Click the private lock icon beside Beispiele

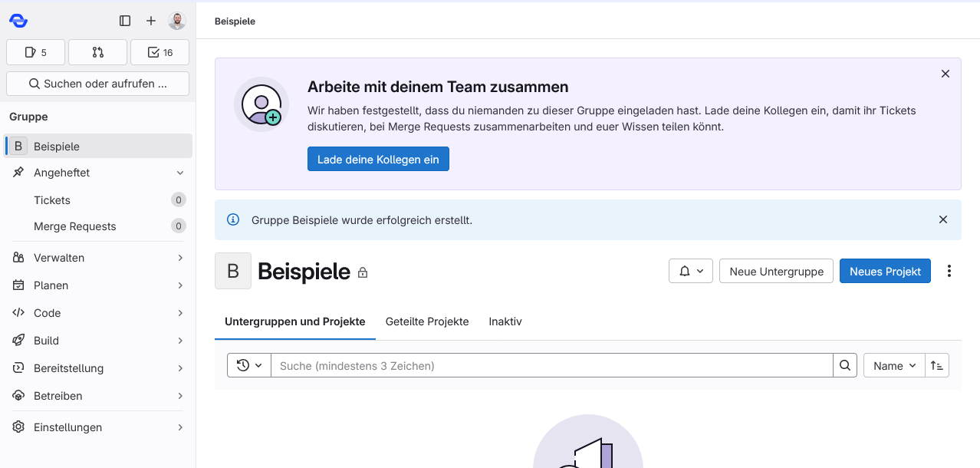click(363, 272)
